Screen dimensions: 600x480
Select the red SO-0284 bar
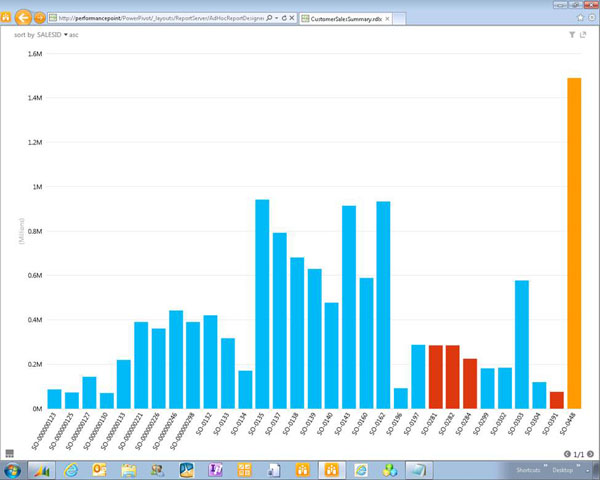click(470, 384)
